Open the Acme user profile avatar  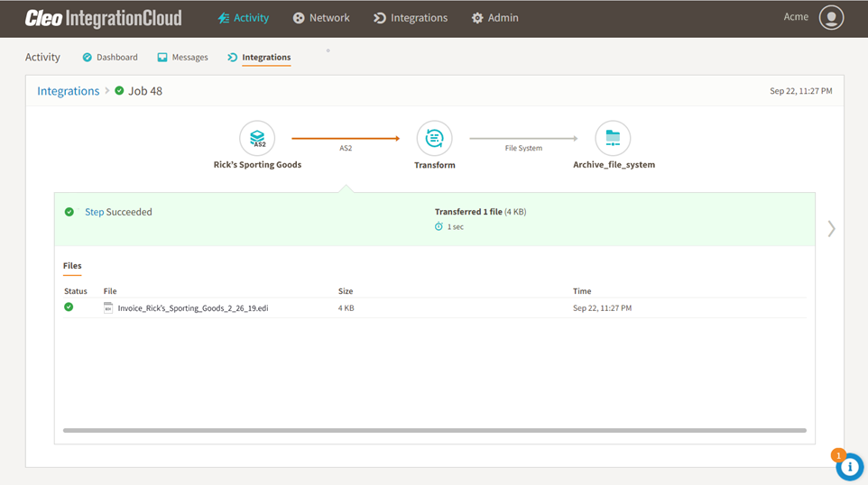[x=830, y=18]
